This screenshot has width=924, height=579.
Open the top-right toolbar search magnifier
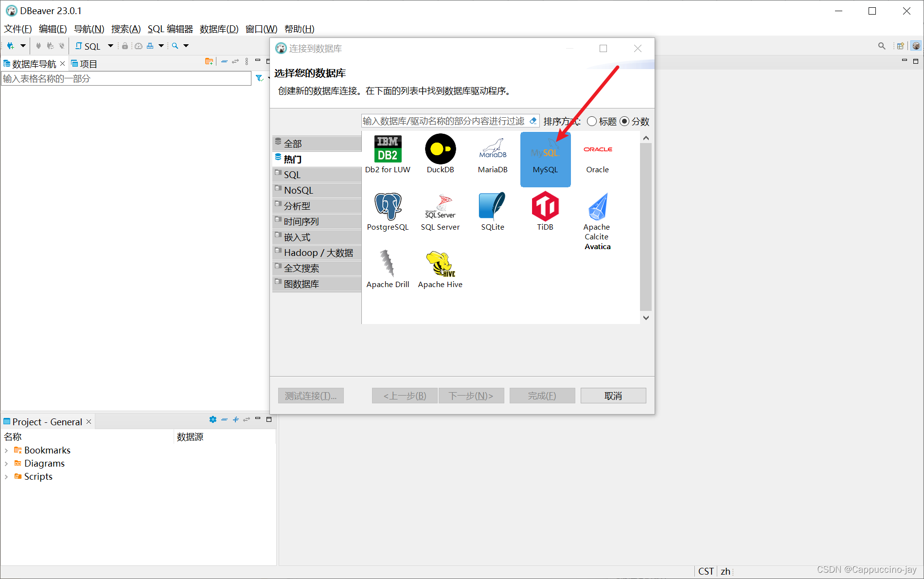click(x=882, y=46)
